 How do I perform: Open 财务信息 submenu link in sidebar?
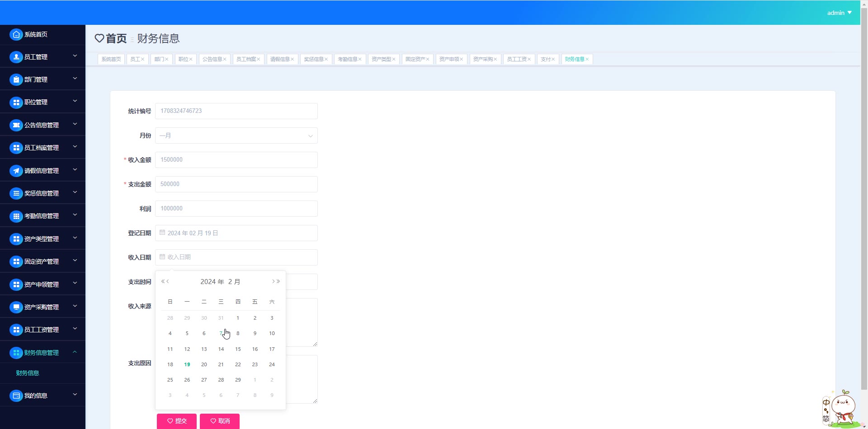point(28,373)
